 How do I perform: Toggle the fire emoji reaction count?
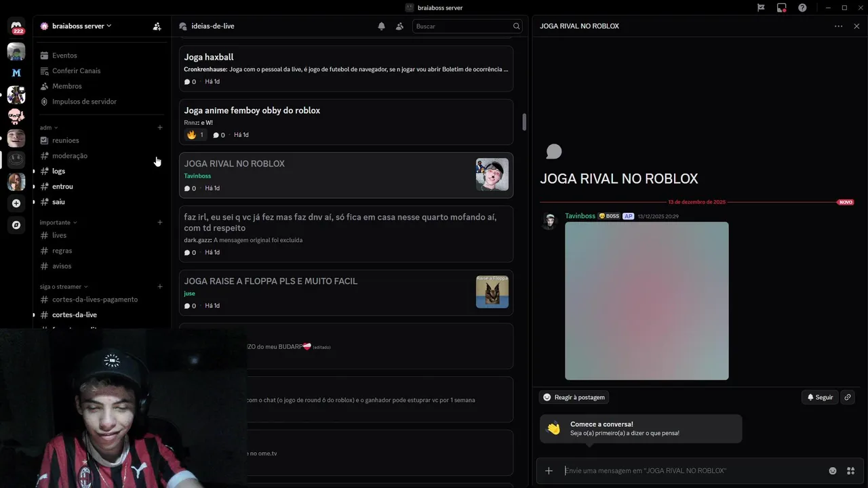[195, 135]
